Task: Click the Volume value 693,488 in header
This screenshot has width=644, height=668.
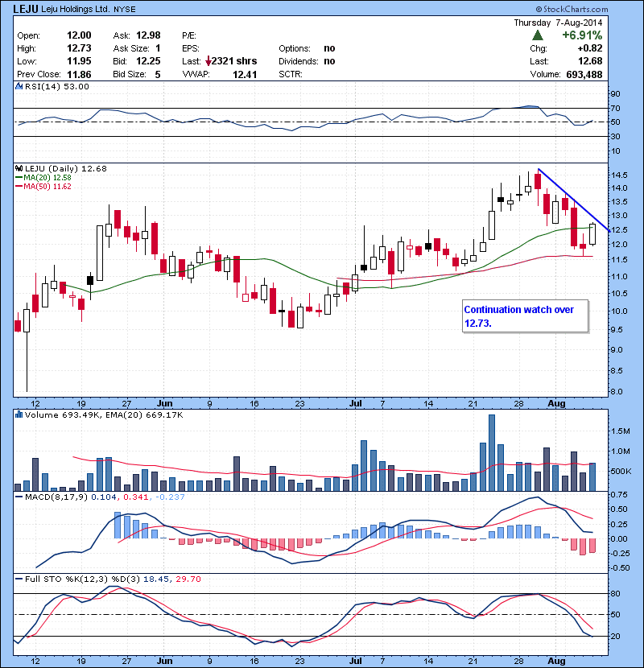Action: 584,75
